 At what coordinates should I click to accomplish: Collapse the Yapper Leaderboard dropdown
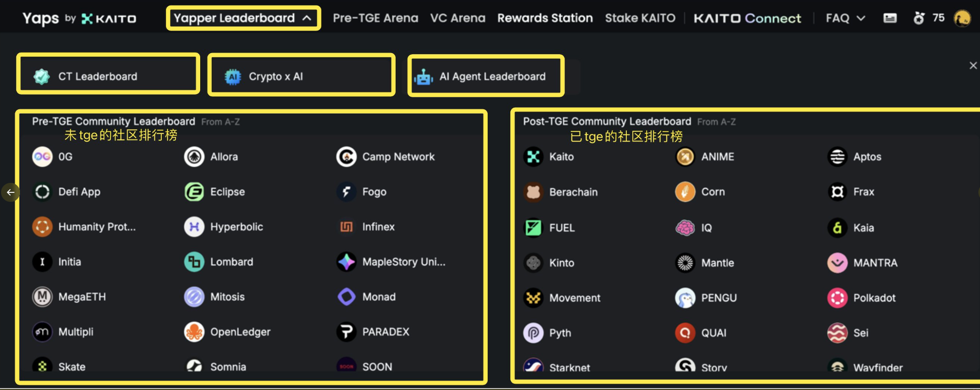(243, 18)
